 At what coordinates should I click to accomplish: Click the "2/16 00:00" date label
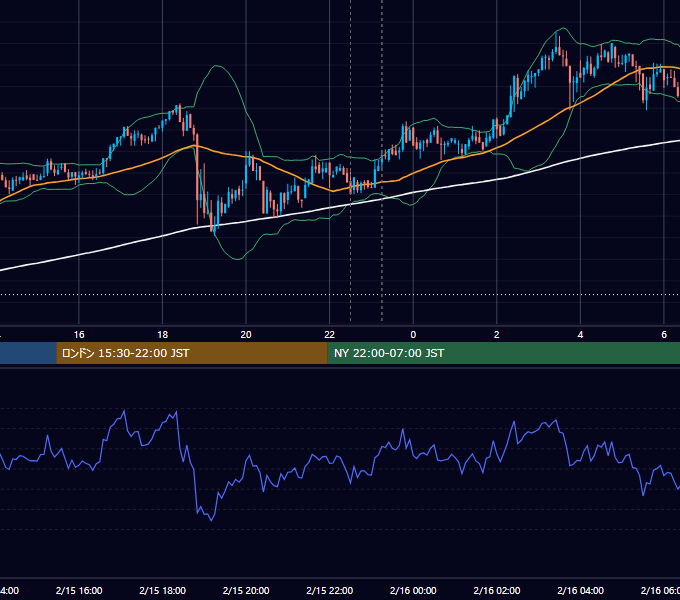[413, 591]
